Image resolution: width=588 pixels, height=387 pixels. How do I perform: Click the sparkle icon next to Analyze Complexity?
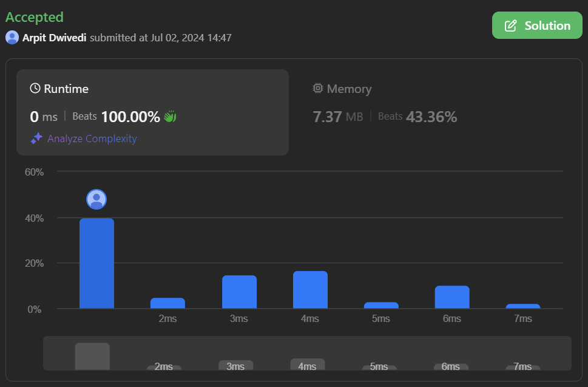click(x=36, y=139)
